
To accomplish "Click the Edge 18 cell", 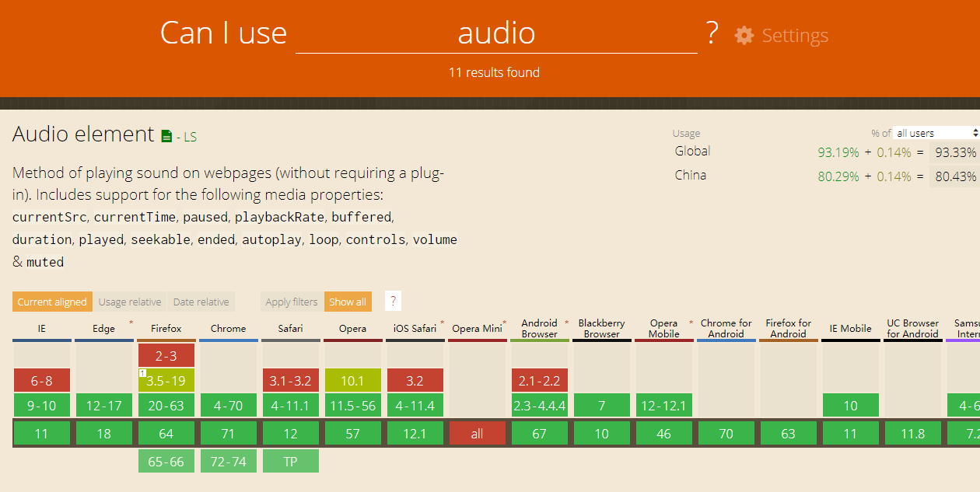I will [x=103, y=434].
